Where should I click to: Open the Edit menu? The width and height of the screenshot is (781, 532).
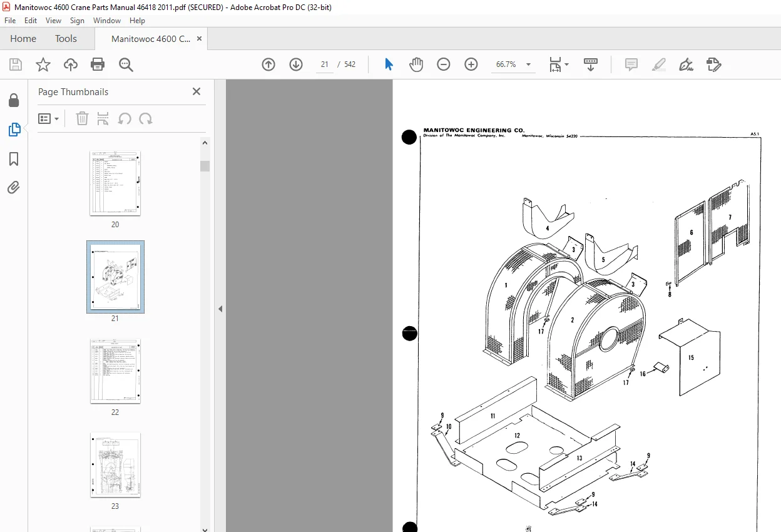click(x=31, y=21)
